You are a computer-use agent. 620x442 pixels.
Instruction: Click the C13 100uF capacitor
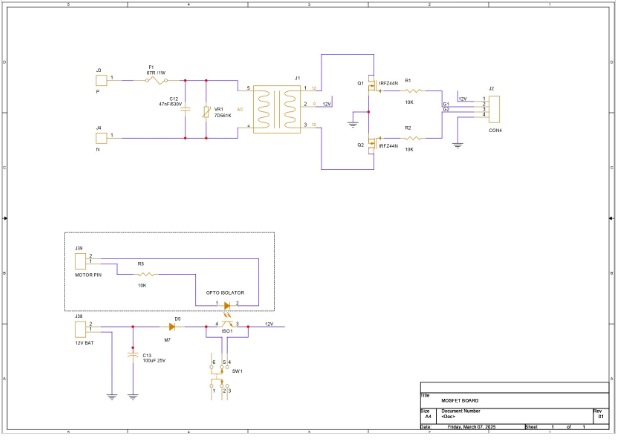(133, 354)
